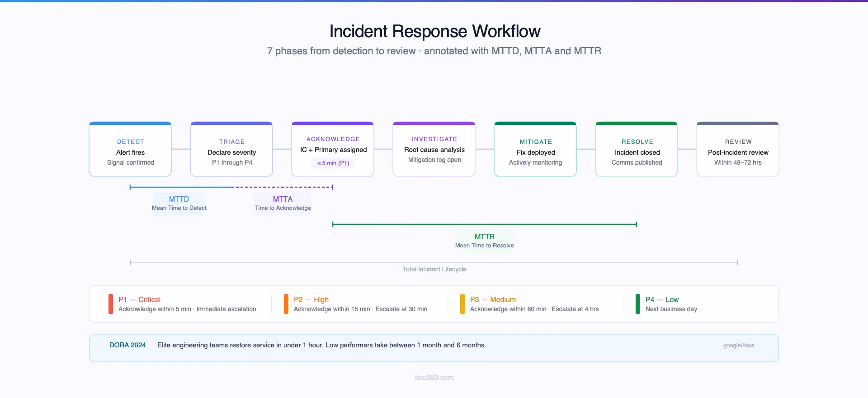
Task: Click the yellow P3 severity color bar
Action: [462, 304]
